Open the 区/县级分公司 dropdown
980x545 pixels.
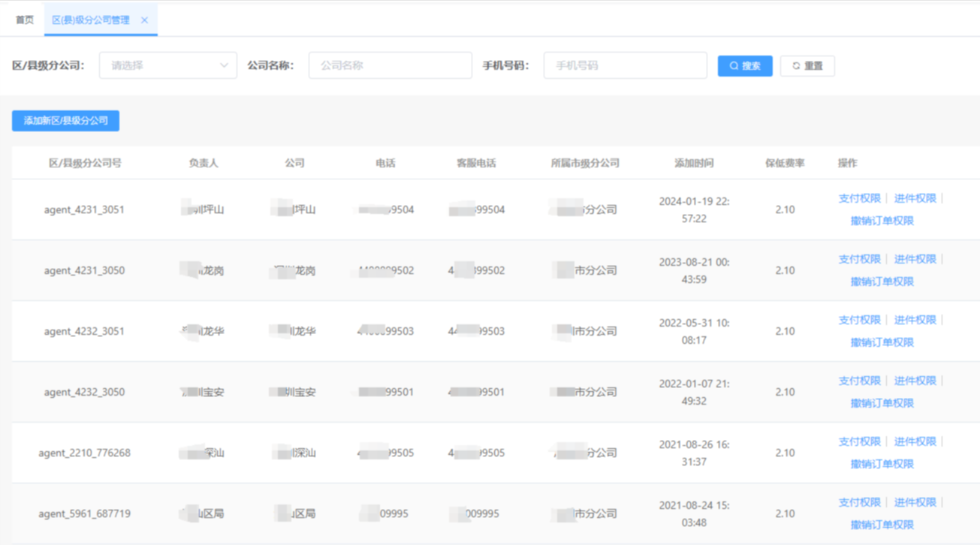(167, 65)
